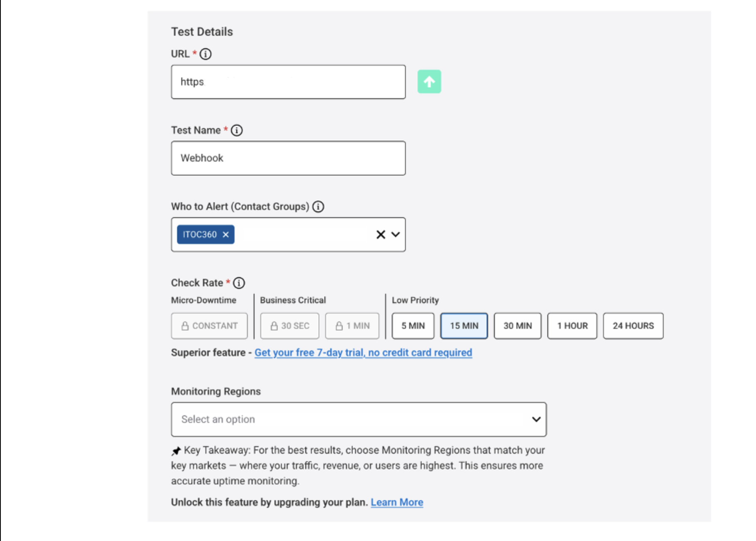756x541 pixels.
Task: Set check rate to 24 HOURS
Action: pyautogui.click(x=633, y=326)
